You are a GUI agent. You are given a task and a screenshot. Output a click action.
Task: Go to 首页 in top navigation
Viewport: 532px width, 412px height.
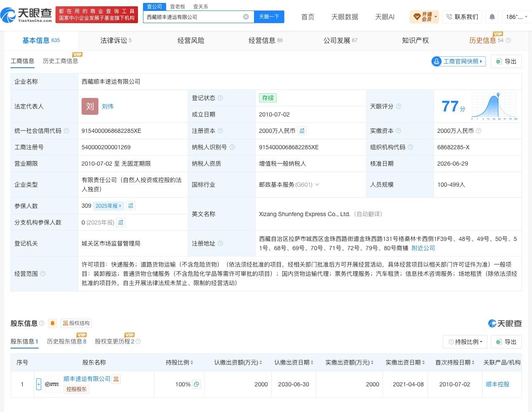pos(308,17)
